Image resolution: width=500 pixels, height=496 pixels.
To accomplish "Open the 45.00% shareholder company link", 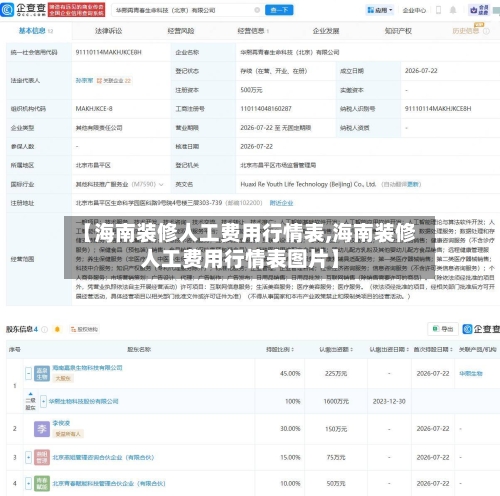I will (87, 368).
